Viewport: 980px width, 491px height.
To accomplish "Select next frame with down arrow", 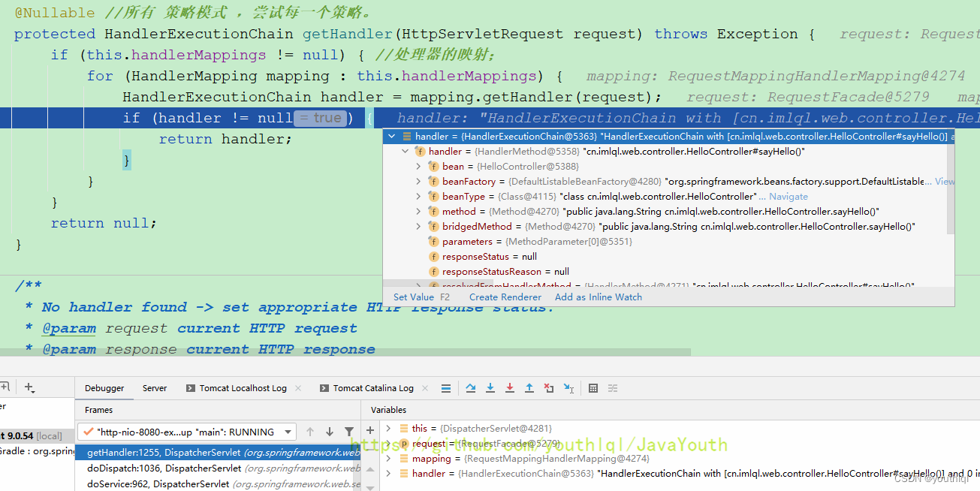I will (x=330, y=432).
